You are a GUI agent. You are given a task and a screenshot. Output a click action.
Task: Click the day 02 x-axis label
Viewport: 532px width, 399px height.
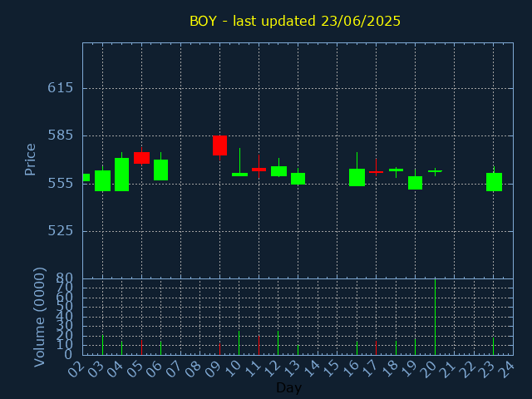[76, 369]
